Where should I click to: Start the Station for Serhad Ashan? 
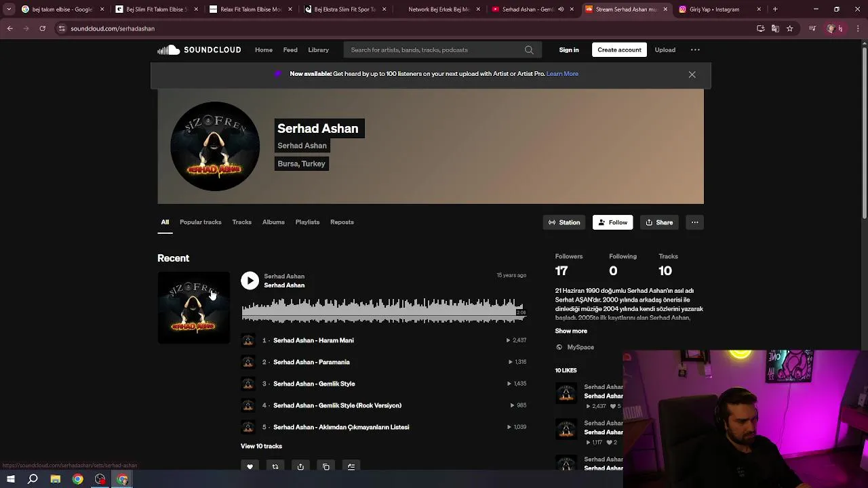pyautogui.click(x=564, y=222)
